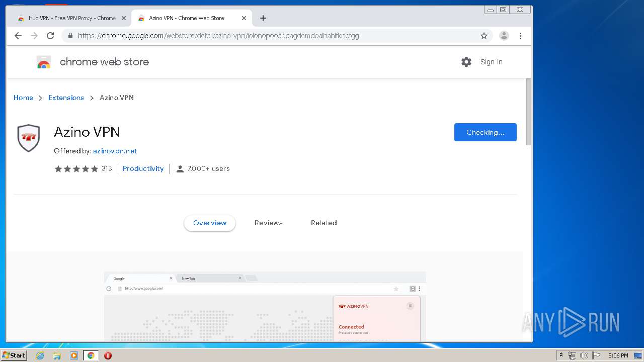The height and width of the screenshot is (362, 644).
Task: Close the Azino VPN tab
Action: tap(244, 18)
